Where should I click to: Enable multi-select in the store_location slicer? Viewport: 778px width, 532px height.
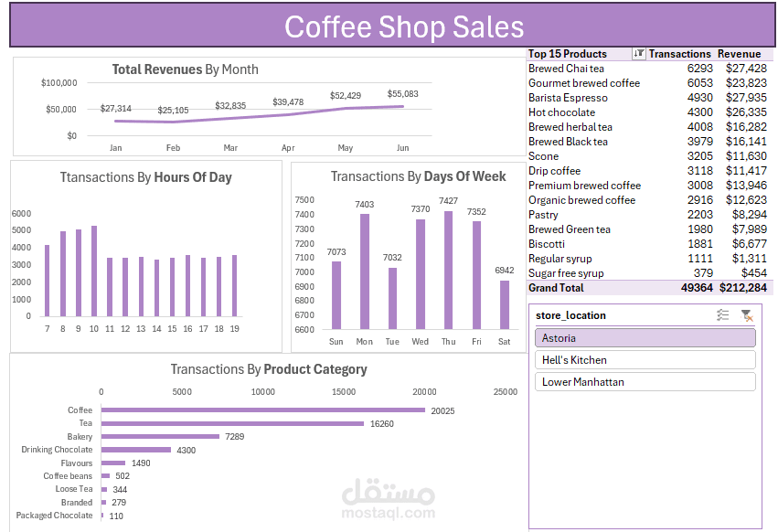click(x=722, y=315)
